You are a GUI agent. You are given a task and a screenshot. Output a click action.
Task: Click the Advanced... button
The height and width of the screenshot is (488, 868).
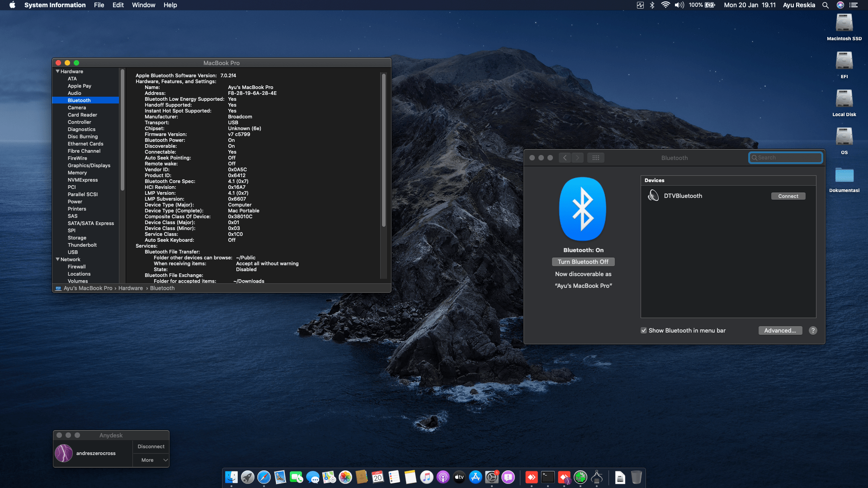pos(780,331)
